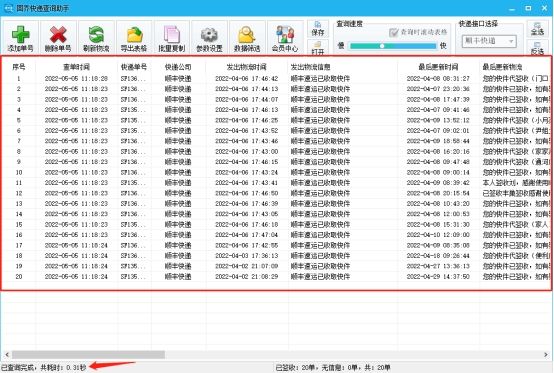
Task: Click last update time 2022-04-10 12:09:00
Action: pyautogui.click(x=438, y=235)
